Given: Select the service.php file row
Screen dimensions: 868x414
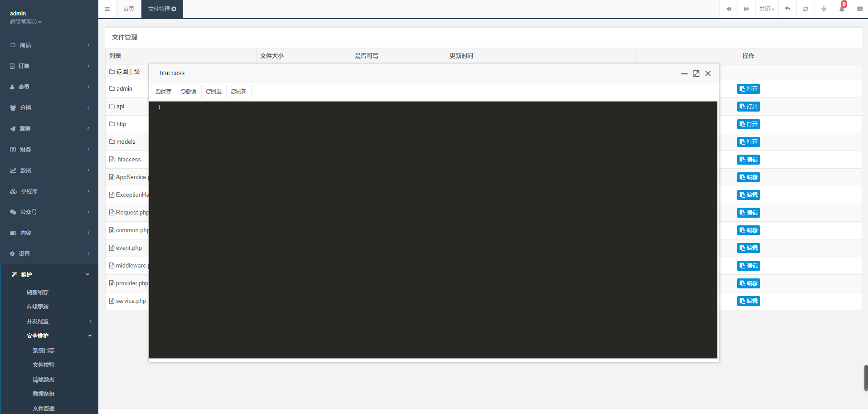Looking at the screenshot, I should point(127,301).
